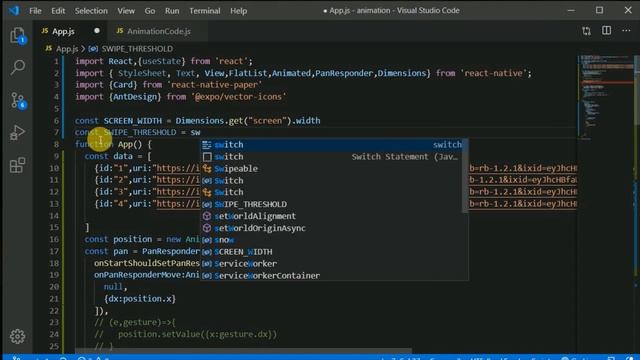The image size is (640, 360).
Task: Click the code minimap
Action: [605, 98]
